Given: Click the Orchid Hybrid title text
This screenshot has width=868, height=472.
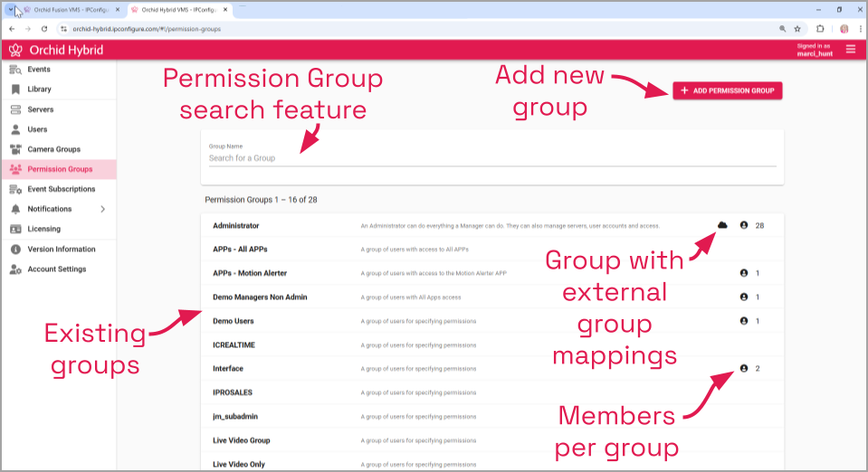Looking at the screenshot, I should coord(66,51).
